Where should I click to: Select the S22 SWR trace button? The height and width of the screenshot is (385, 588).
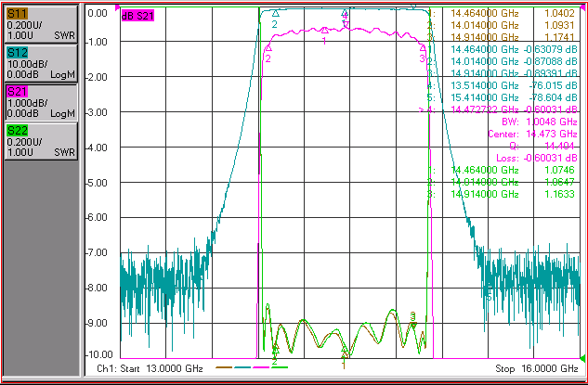(x=41, y=142)
